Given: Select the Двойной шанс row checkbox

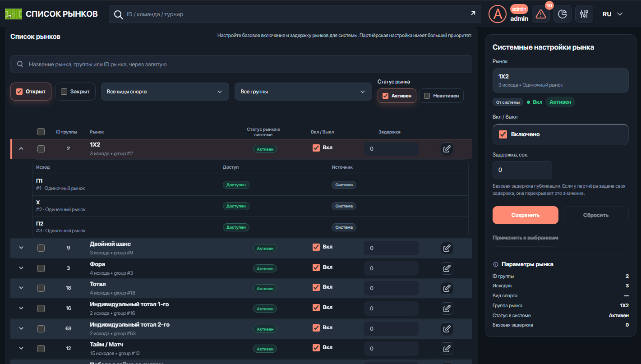Looking at the screenshot, I should coord(41,248).
